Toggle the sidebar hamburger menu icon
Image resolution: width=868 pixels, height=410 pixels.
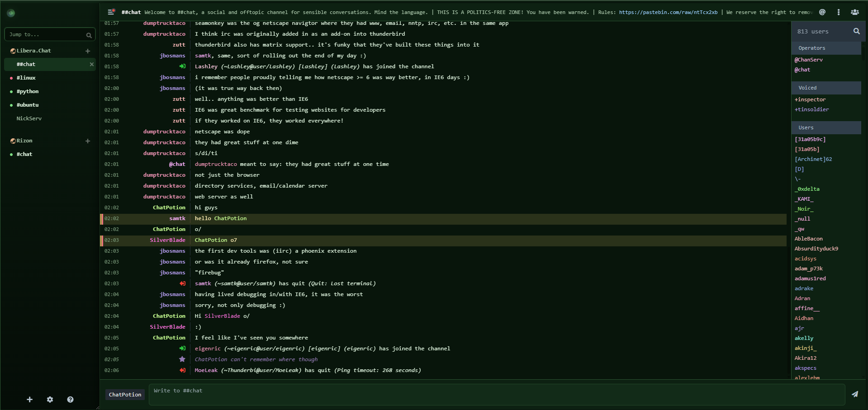[111, 12]
